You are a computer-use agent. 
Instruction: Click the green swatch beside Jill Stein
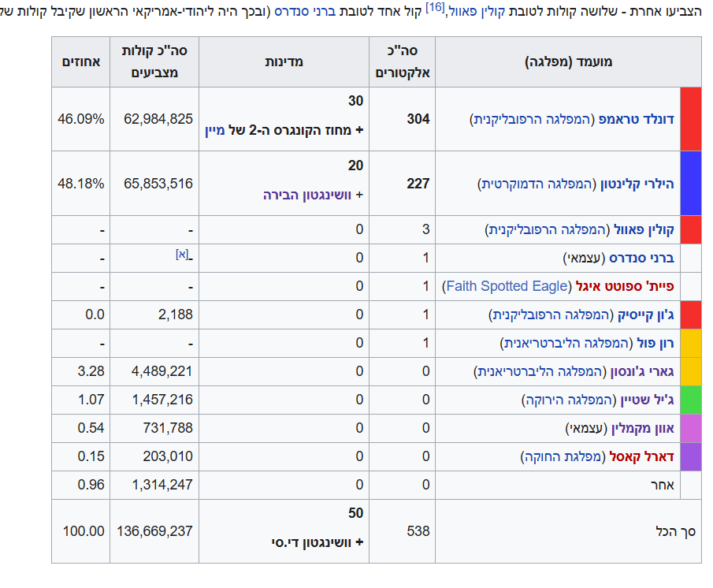(x=690, y=400)
